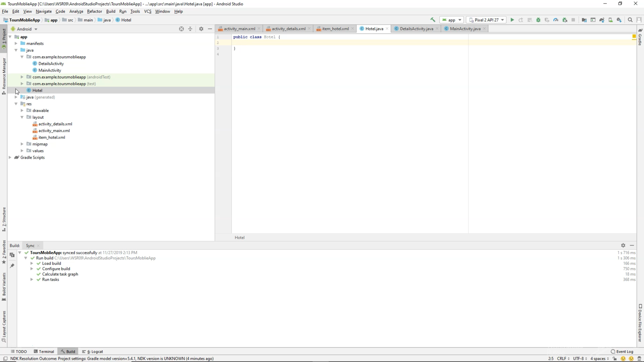Screen dimensions: 644x362
Task: Open the Profile app gauge icon
Action: pyautogui.click(x=556, y=20)
